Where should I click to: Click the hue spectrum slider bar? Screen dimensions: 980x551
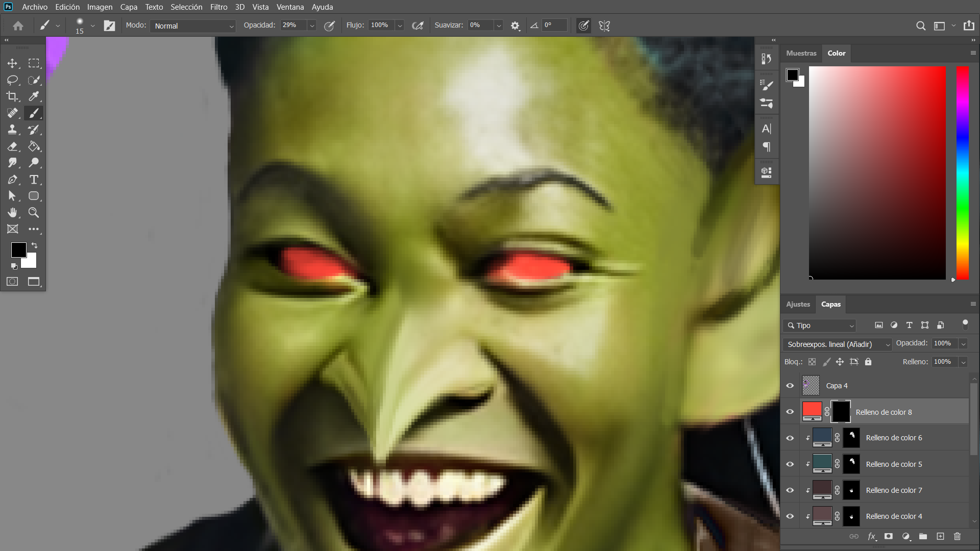coord(962,172)
